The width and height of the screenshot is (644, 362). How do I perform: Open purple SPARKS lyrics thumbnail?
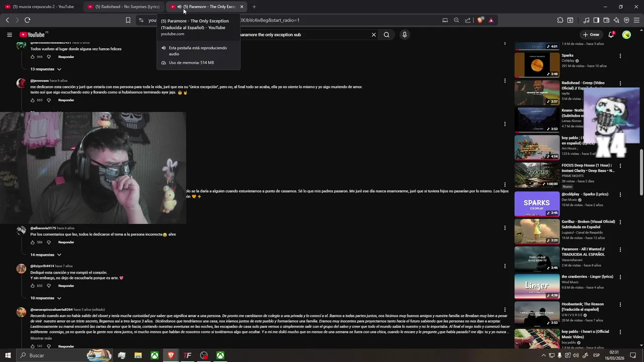[537, 204]
